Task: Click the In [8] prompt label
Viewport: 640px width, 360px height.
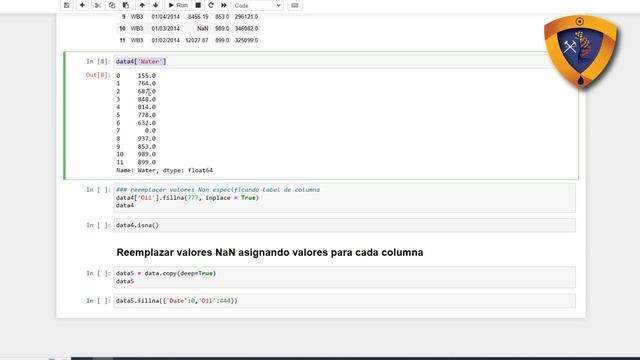Action: pyautogui.click(x=98, y=62)
